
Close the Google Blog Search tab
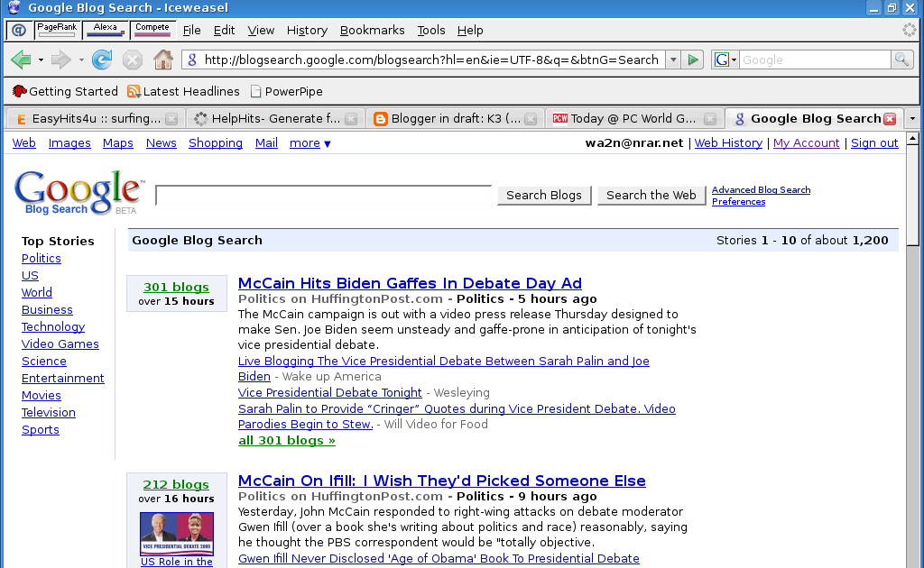click(x=890, y=119)
